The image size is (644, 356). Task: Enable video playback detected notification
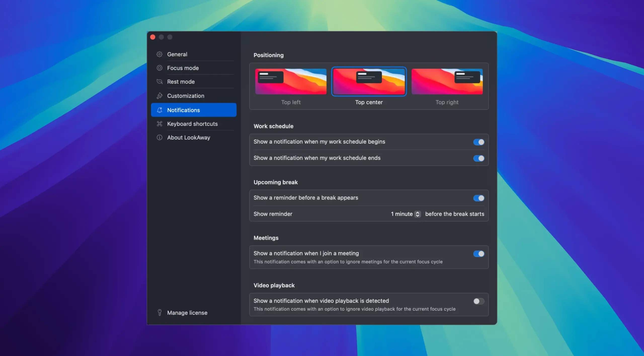point(478,301)
